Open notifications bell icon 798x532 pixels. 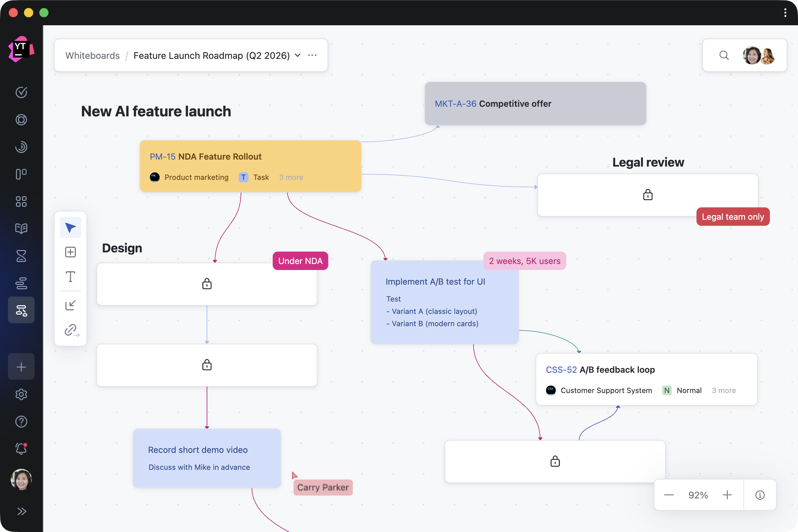click(x=21, y=449)
